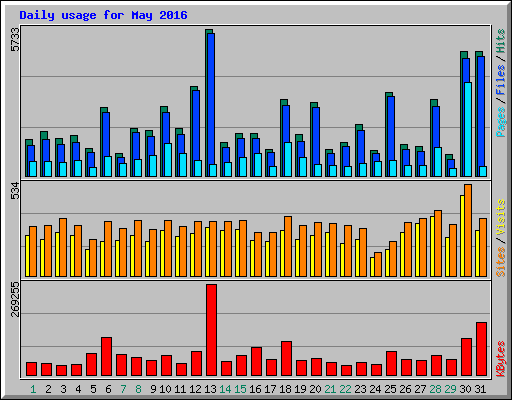This screenshot has width=512, height=400.
Task: Click the 5733 hits axis value
Action: coord(15,39)
